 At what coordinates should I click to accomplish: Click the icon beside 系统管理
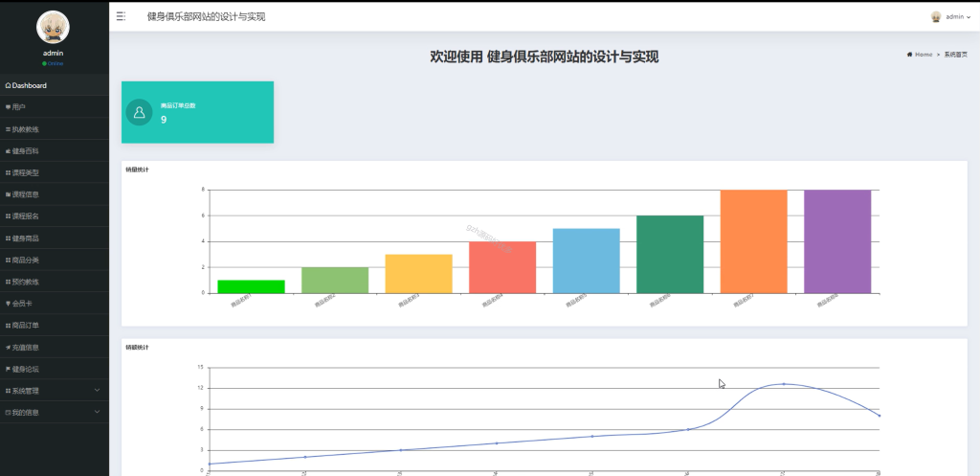click(8, 391)
